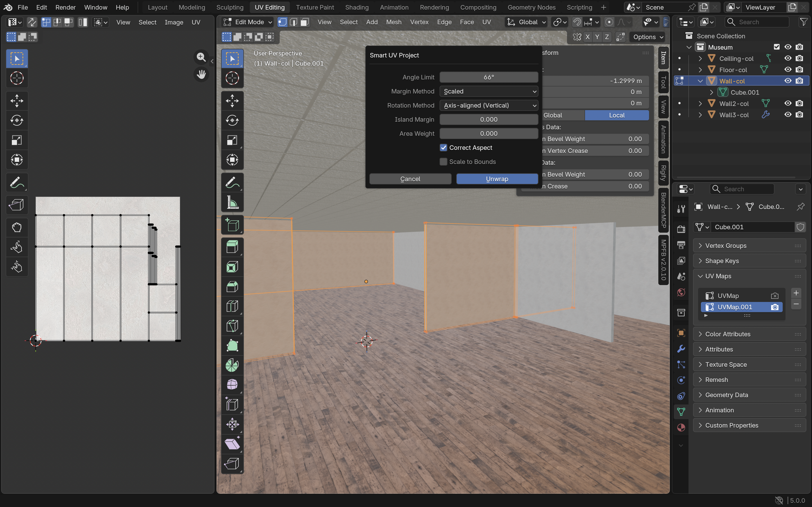Switch to the Texture Paint workspace tab
Viewport: 812px width, 507px height.
pos(314,7)
